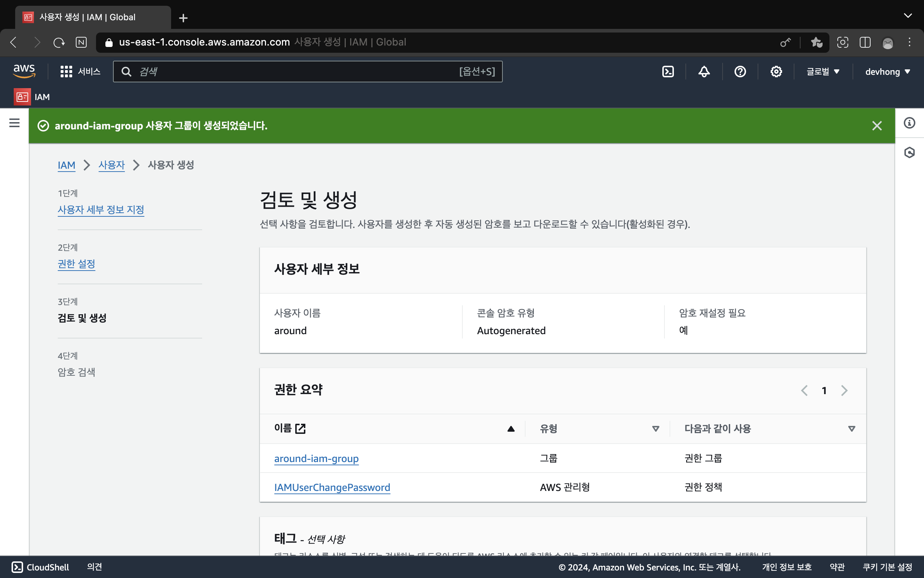This screenshot has width=924, height=578.
Task: Expand the devhong account dropdown
Action: (888, 72)
